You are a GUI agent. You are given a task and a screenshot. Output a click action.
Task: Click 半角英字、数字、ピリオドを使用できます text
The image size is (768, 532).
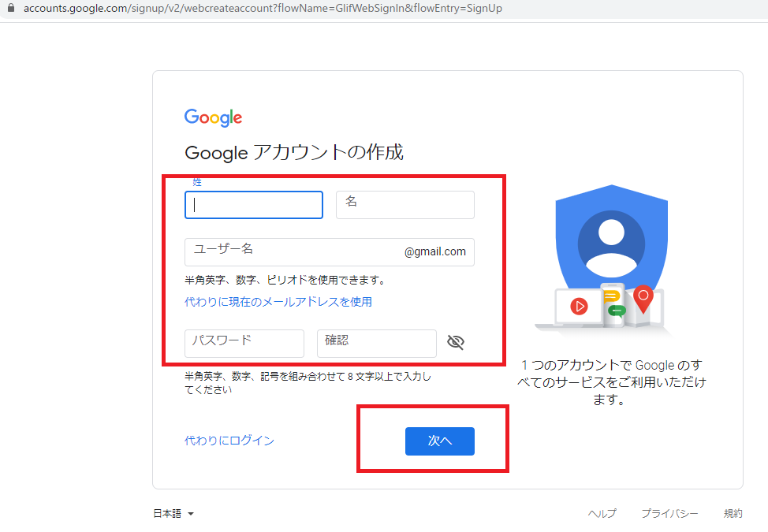(286, 280)
